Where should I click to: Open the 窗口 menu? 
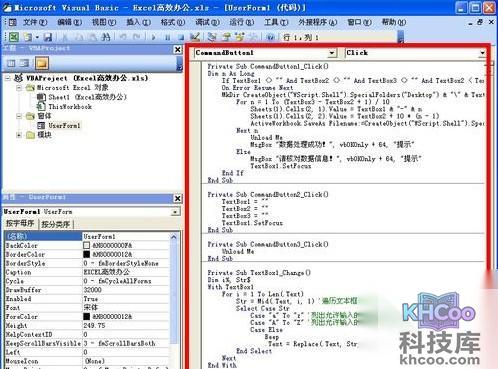pyautogui.click(x=359, y=22)
